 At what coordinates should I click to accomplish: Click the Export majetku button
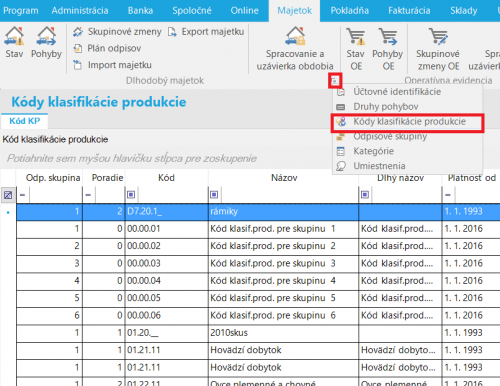point(206,32)
